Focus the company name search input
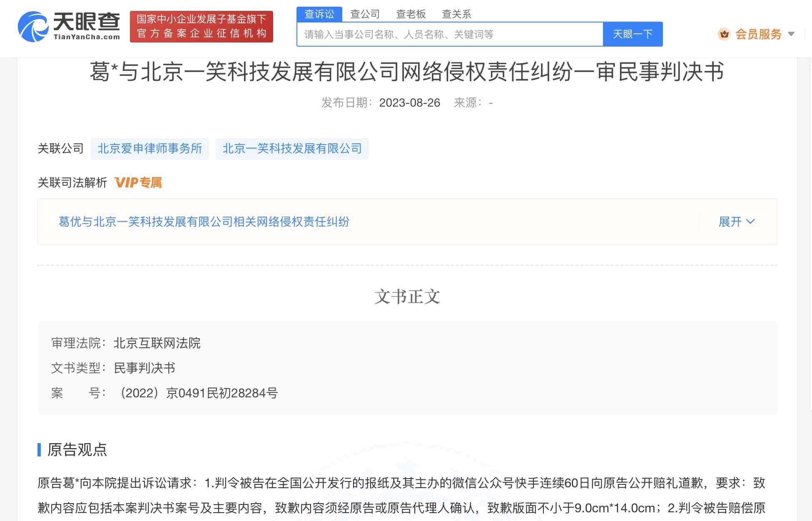Screen dimensions: 812x521 (450, 34)
